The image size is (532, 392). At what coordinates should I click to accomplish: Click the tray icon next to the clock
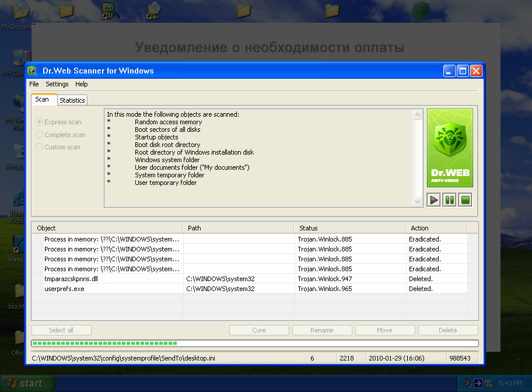pos(489,383)
